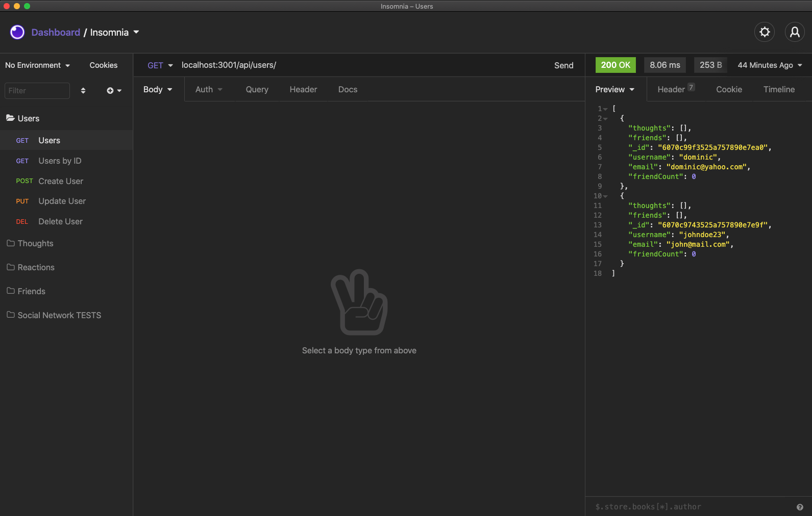Collapse the Users folder
Viewport: 812px width, 516px height.
tap(66, 118)
